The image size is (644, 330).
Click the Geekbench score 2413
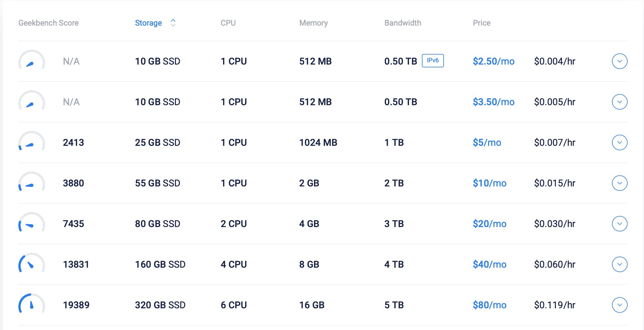pos(73,142)
